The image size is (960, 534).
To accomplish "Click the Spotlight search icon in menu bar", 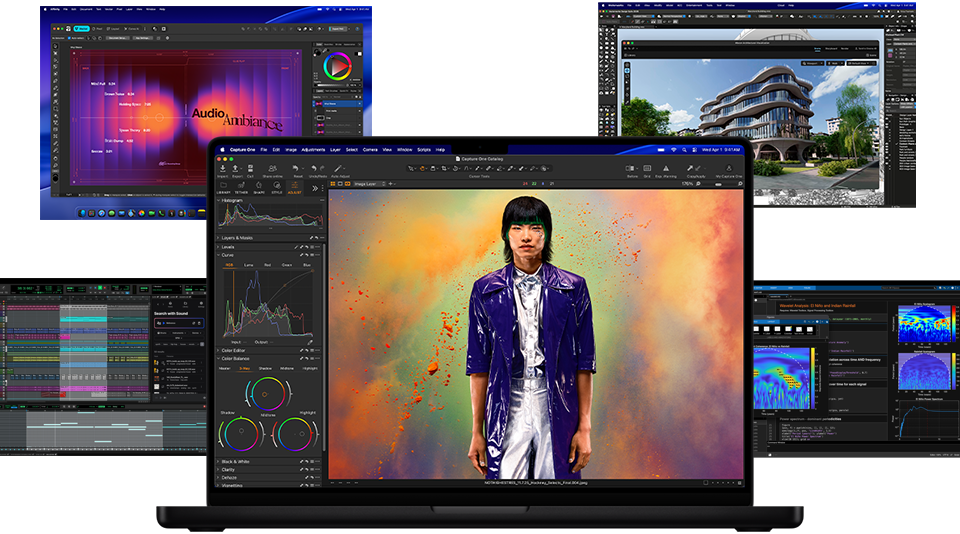I will tap(684, 150).
